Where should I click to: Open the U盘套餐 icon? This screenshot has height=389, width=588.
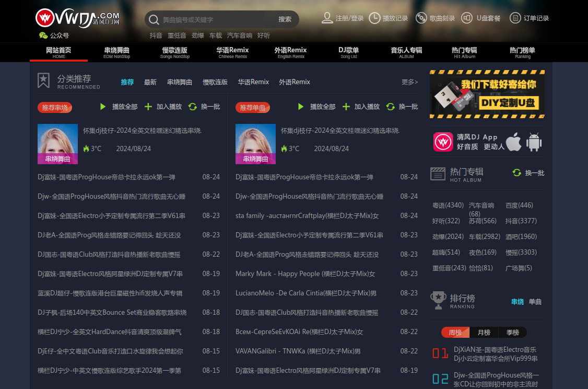coord(467,18)
